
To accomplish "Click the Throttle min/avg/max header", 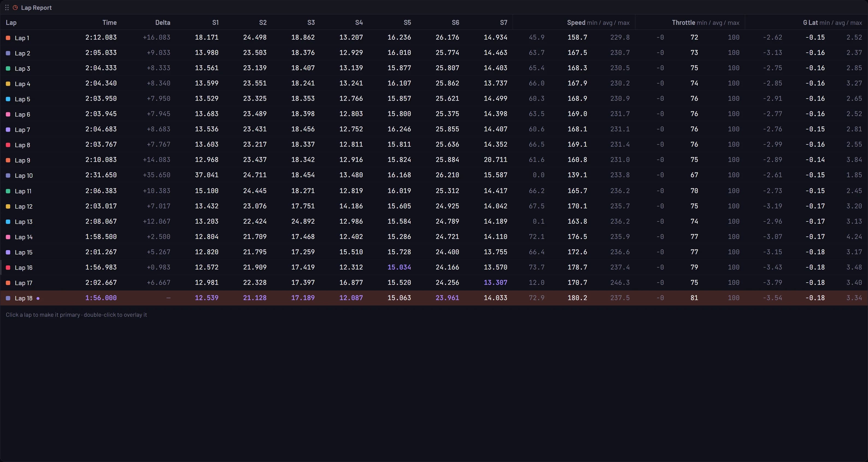I will [x=706, y=23].
